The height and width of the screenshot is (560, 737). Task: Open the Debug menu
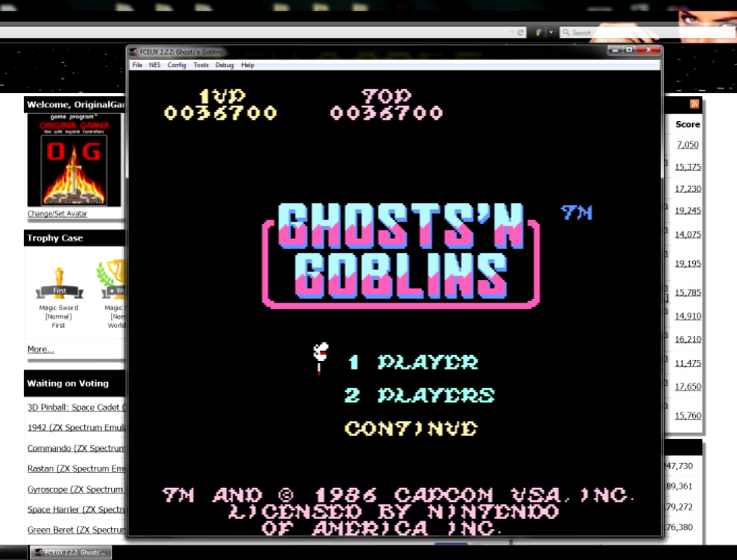pyautogui.click(x=224, y=65)
